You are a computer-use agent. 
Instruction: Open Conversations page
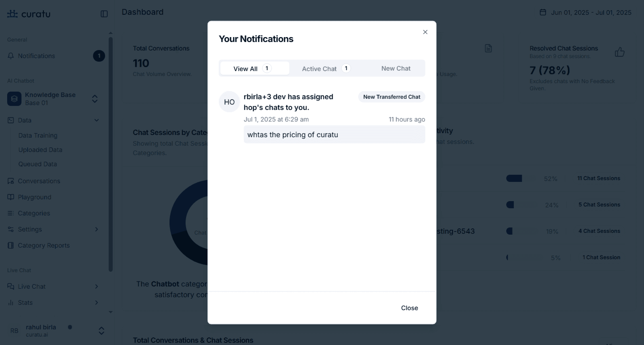39,181
